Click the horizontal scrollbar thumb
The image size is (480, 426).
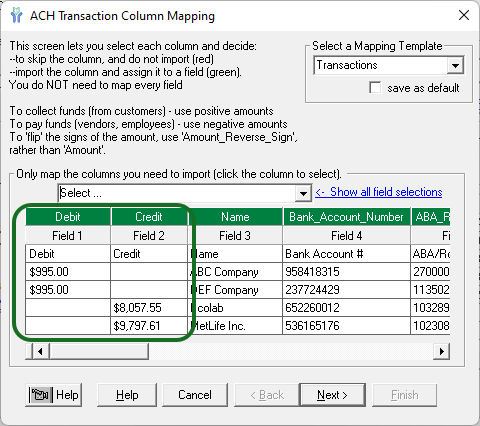click(99, 351)
